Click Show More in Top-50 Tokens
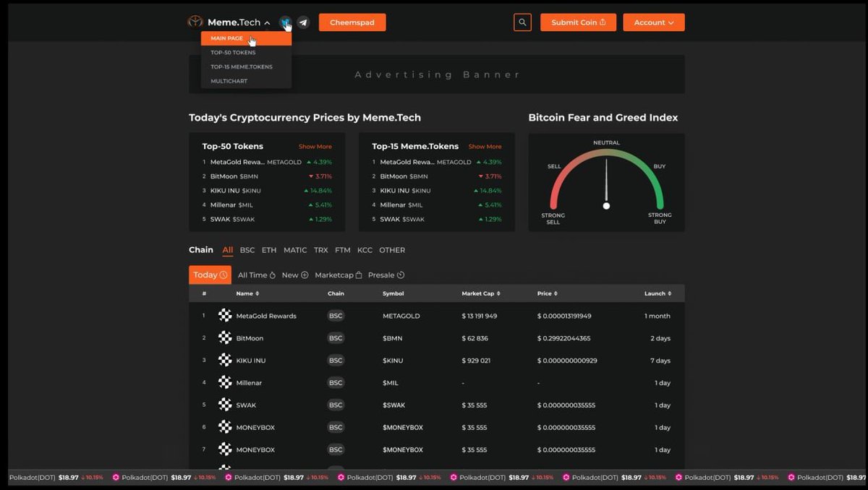868x490 pixels. click(315, 147)
